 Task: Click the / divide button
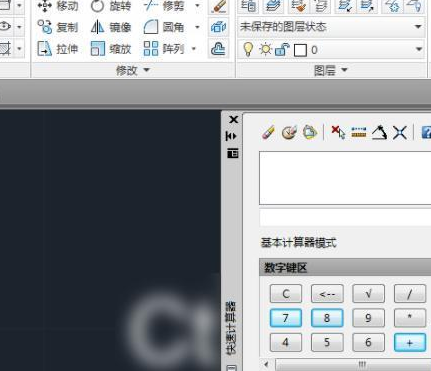pos(410,294)
